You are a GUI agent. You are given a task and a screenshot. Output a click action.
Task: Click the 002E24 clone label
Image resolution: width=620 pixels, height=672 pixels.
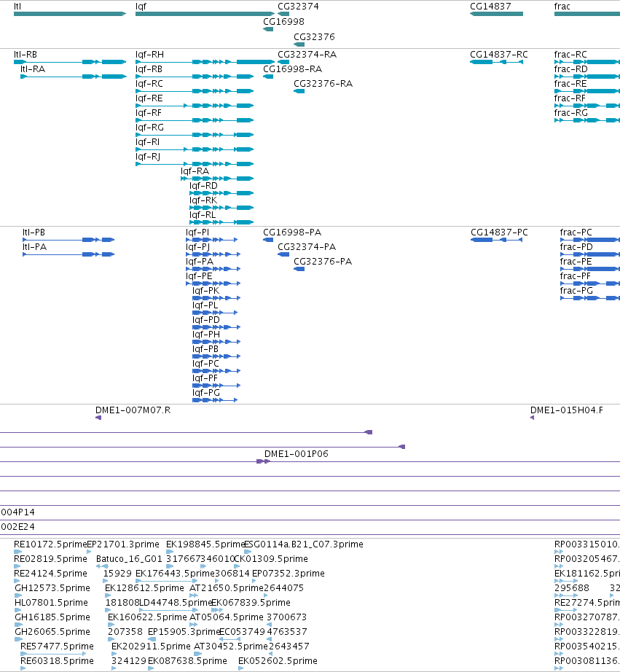pos(18,527)
